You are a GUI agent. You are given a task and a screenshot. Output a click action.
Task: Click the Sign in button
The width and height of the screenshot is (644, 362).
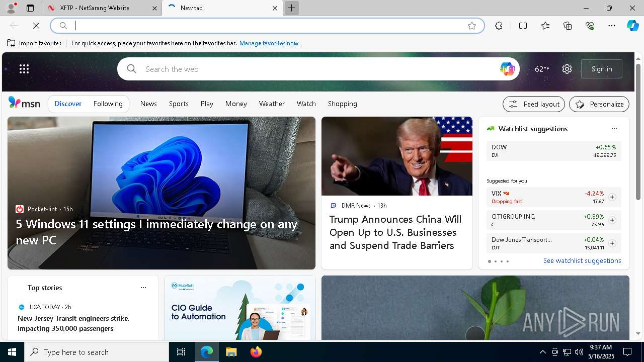point(602,69)
